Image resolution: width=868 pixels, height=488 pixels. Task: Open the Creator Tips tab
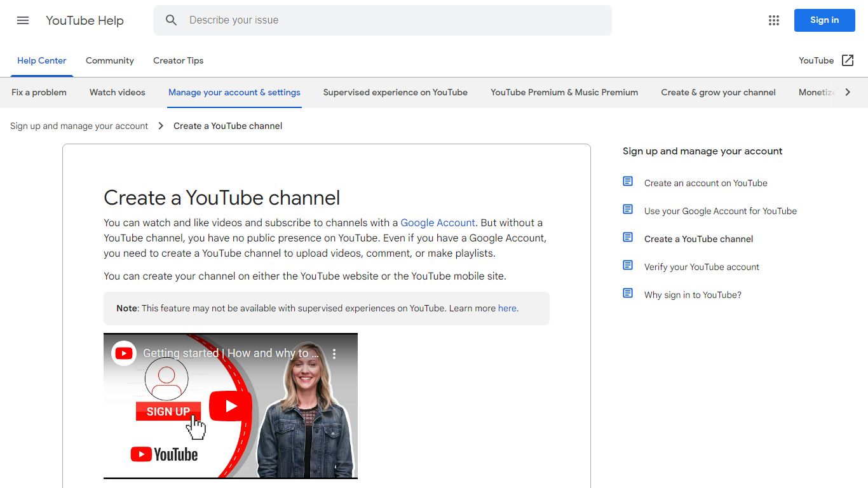tap(178, 61)
